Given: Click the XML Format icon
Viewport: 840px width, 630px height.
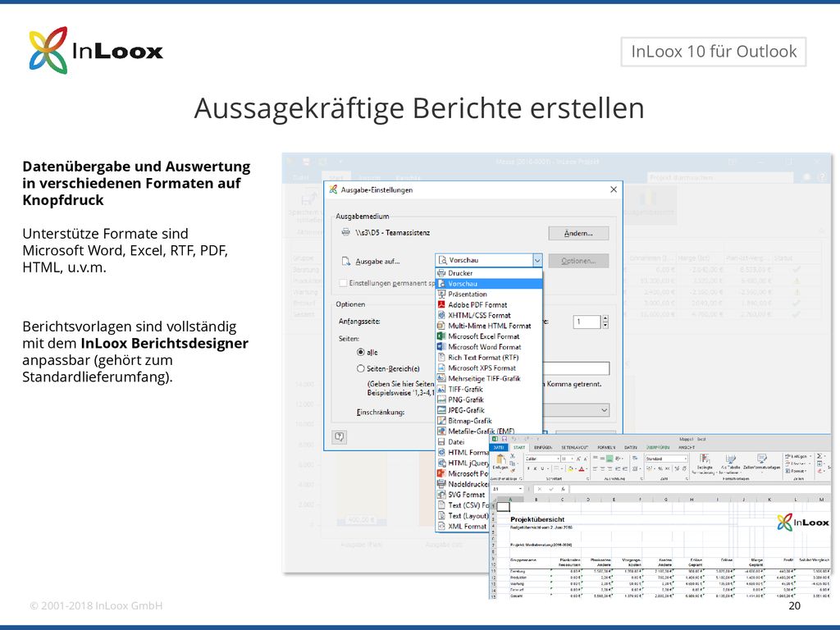Looking at the screenshot, I should (x=441, y=526).
